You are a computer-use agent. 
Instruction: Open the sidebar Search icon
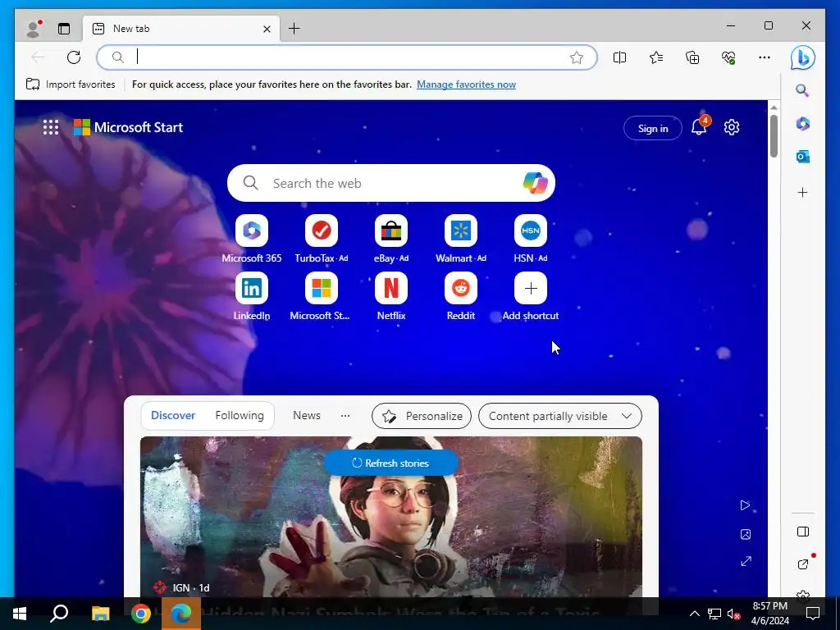click(802, 90)
